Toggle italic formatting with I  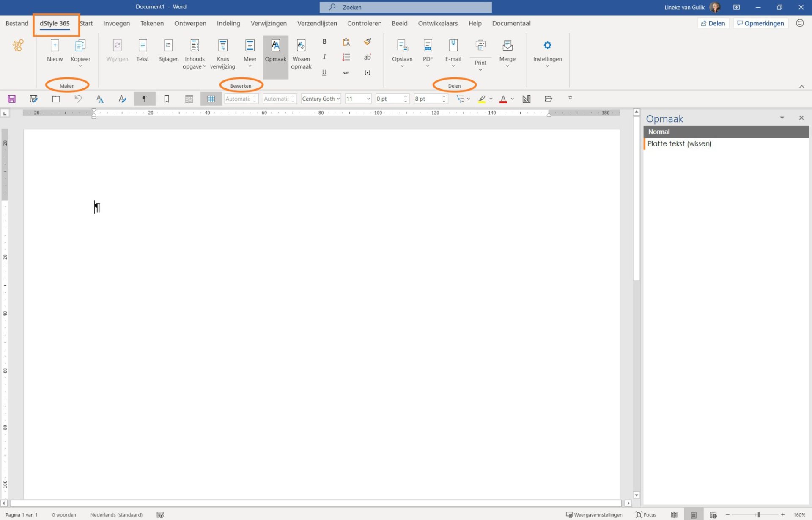tap(324, 57)
